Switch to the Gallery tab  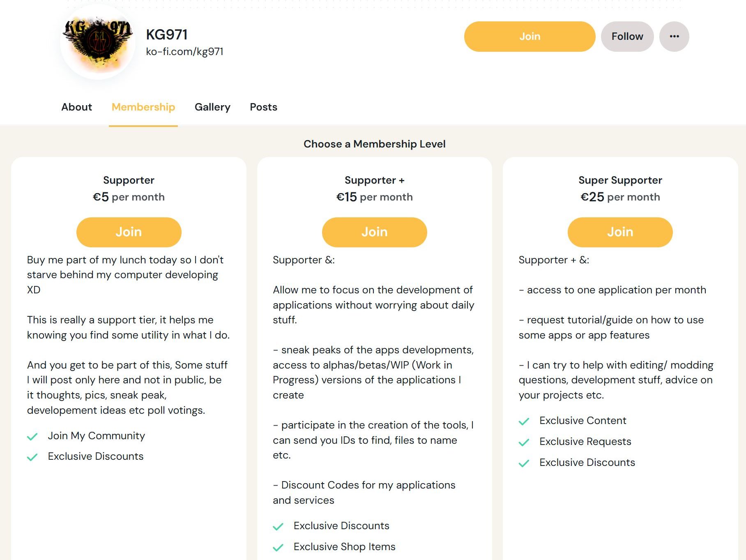[212, 107]
